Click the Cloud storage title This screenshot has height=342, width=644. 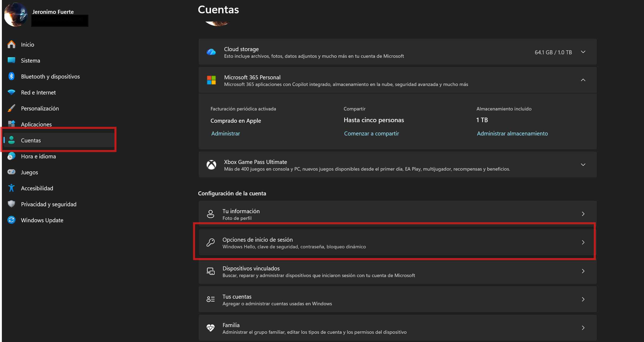[241, 49]
